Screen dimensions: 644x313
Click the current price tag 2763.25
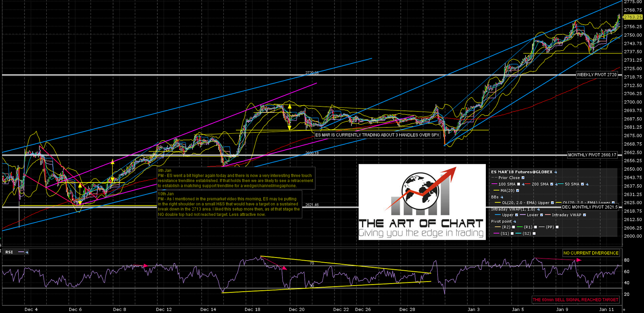[x=633, y=17]
